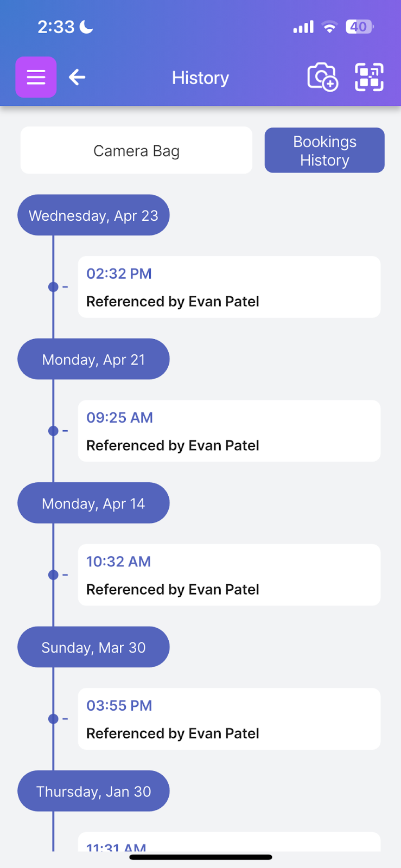401x868 pixels.
Task: Tap the add camera photo icon
Action: point(322,78)
